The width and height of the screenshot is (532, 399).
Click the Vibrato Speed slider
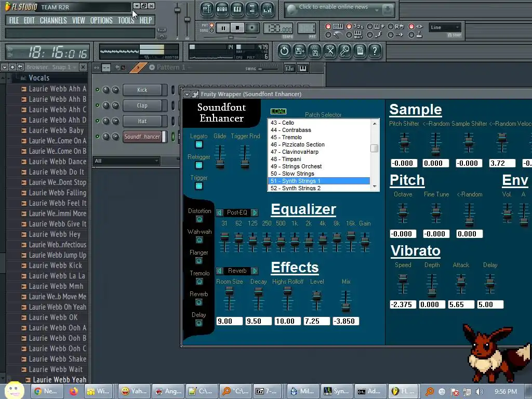[403, 284]
